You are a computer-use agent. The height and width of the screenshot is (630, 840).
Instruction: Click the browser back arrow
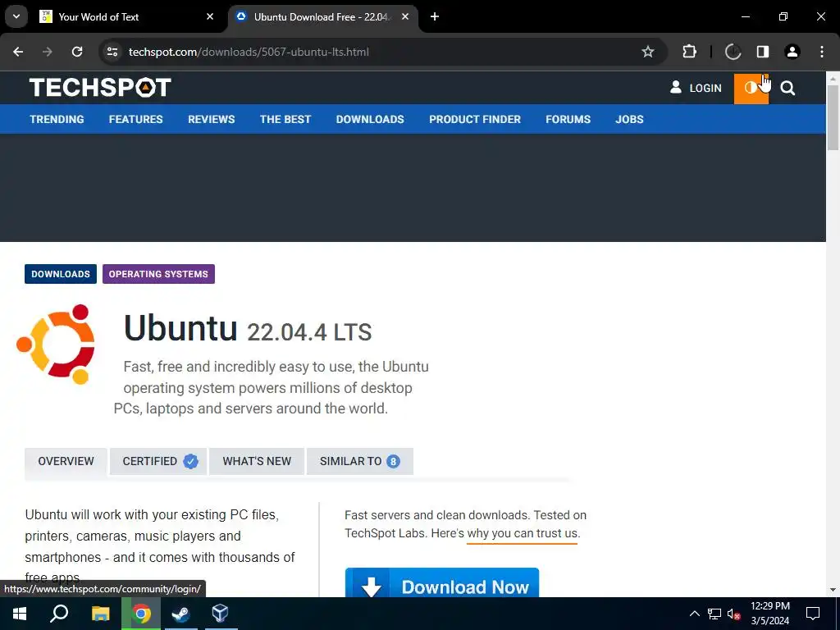pyautogui.click(x=18, y=52)
